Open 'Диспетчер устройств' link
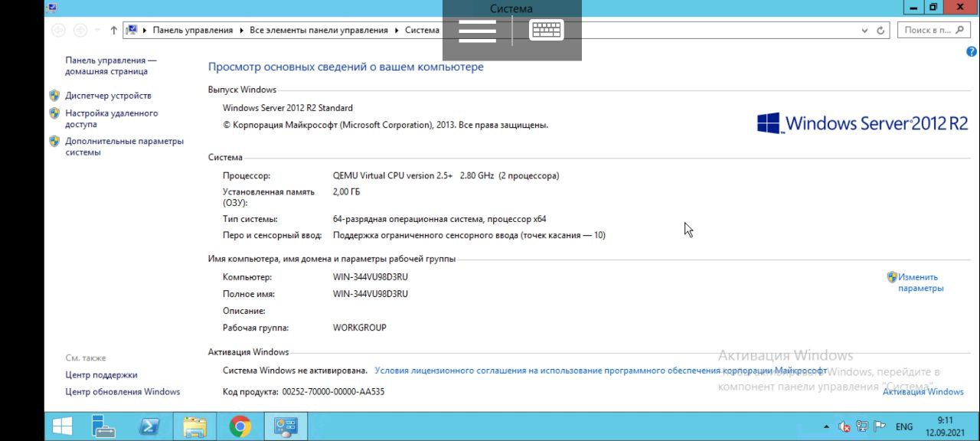Viewport: 980px width, 441px height. [x=108, y=96]
